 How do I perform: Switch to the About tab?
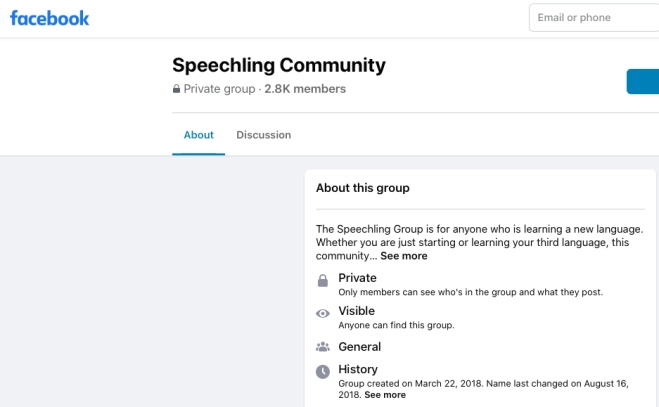pos(198,135)
